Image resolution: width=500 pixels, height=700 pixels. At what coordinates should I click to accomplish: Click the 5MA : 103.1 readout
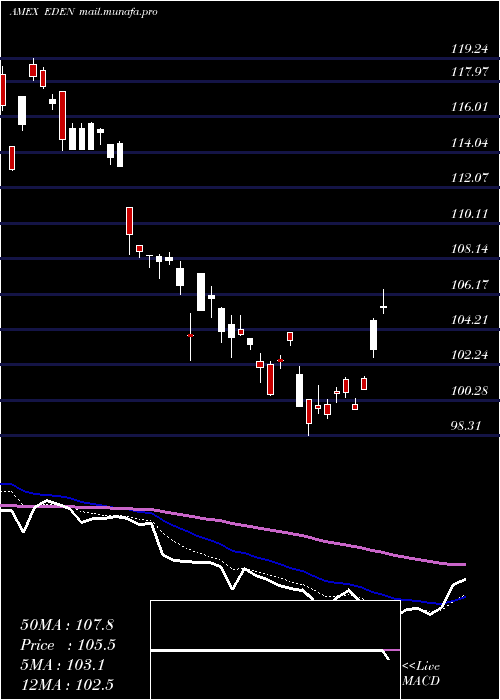[62, 665]
